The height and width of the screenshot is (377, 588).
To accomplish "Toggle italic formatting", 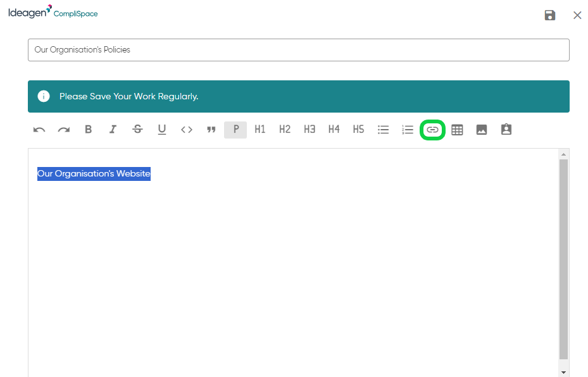I will point(113,129).
